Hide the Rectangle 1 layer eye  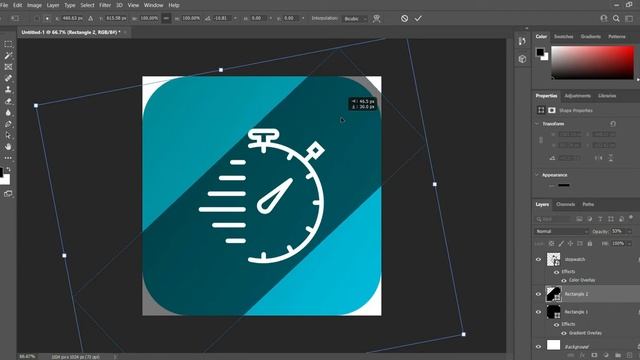pyautogui.click(x=538, y=312)
